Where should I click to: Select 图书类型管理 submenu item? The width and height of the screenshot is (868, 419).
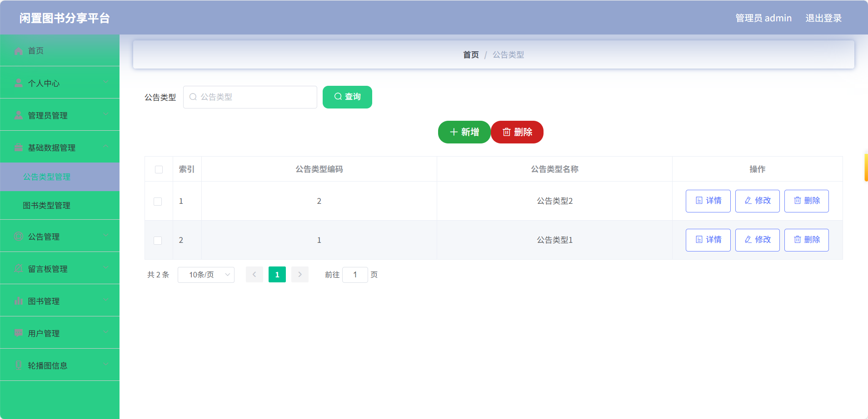pos(60,206)
